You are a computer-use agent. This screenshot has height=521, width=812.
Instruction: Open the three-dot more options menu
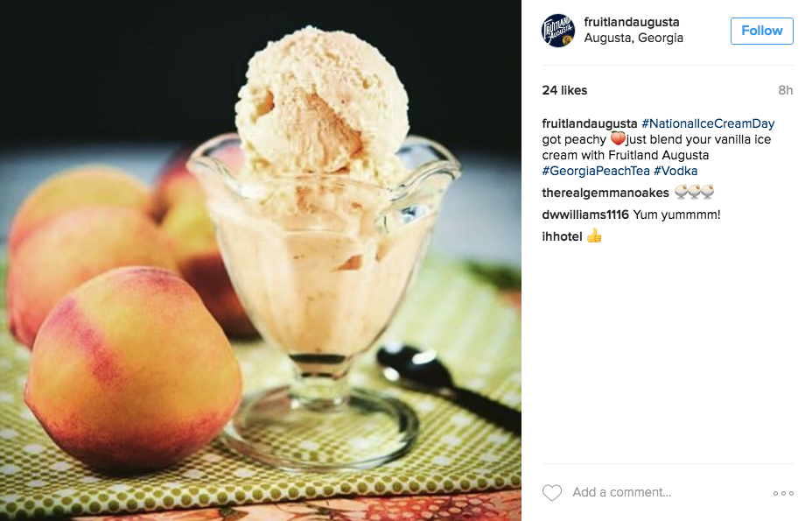point(783,493)
